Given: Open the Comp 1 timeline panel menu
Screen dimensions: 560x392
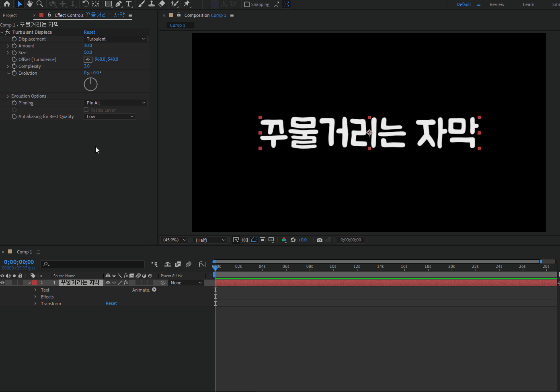Looking at the screenshot, I should 38,252.
